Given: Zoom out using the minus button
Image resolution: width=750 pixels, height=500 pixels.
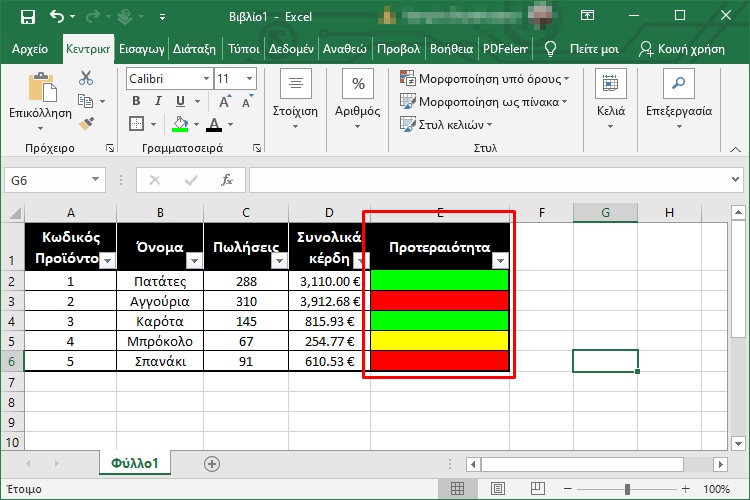Looking at the screenshot, I should pos(568,489).
